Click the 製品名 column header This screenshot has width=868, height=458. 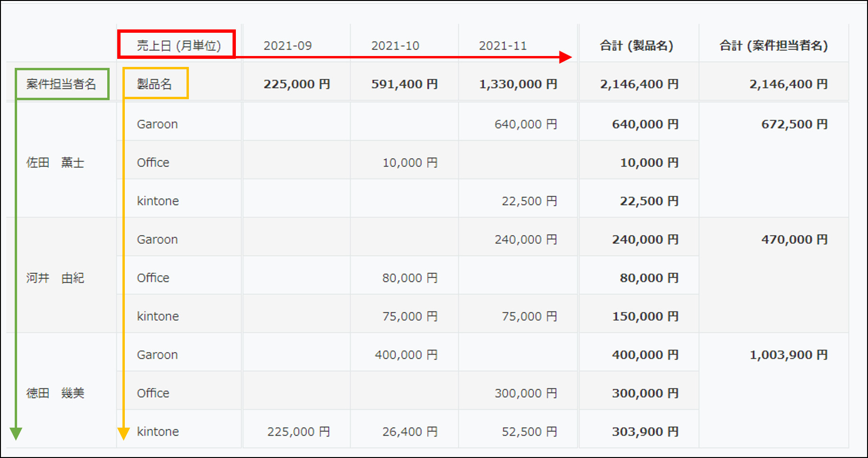(x=154, y=84)
